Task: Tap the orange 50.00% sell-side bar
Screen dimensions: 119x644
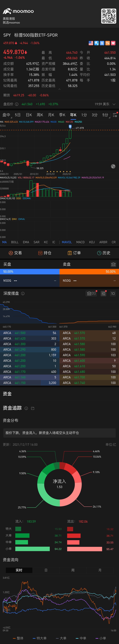Action: click(89, 272)
